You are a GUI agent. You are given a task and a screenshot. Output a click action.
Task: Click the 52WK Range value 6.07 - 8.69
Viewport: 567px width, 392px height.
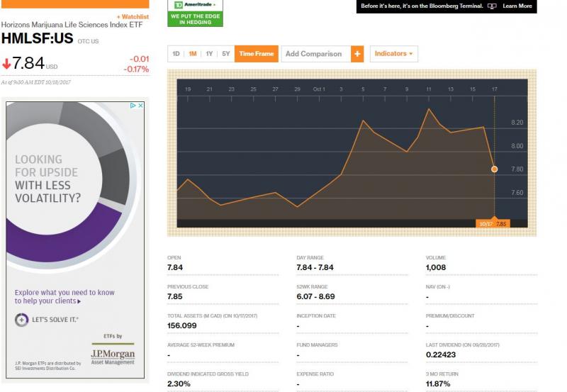315,296
